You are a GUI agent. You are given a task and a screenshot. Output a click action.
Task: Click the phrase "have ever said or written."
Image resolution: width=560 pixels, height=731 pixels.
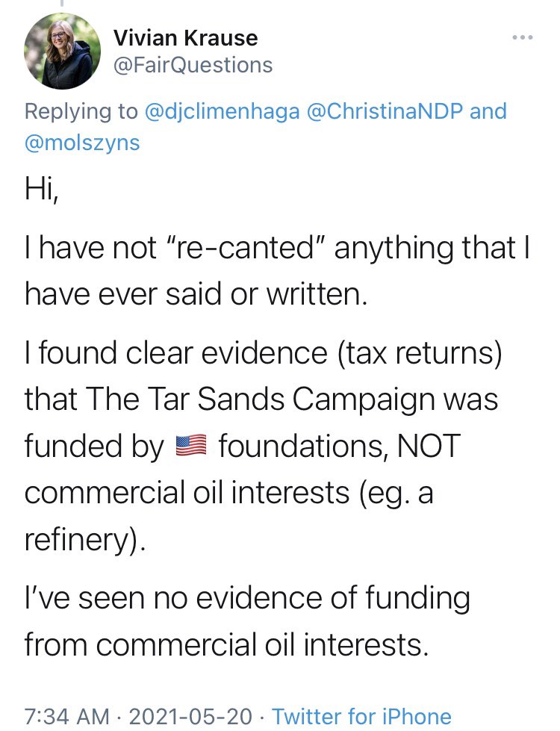(x=196, y=294)
